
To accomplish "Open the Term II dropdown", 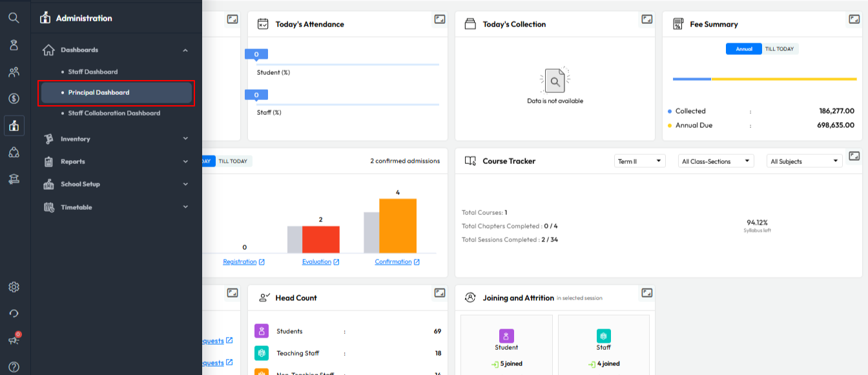I will click(x=639, y=161).
